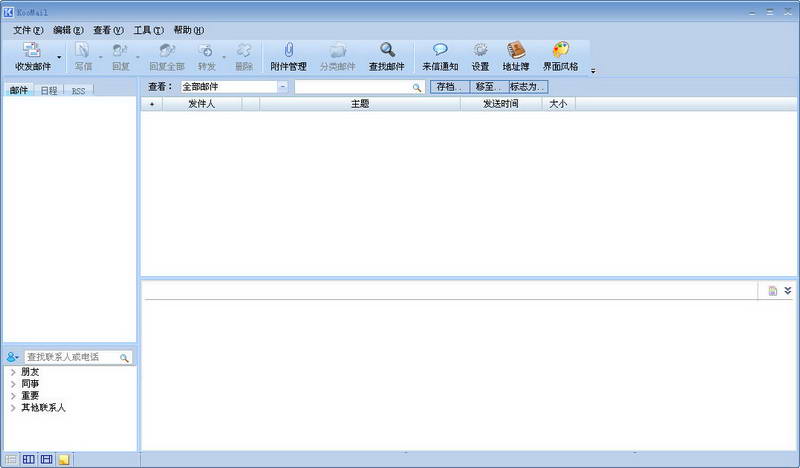Screen dimensions: 800x468
Task: Click 界面风格 palette theme icon
Action: point(561,50)
